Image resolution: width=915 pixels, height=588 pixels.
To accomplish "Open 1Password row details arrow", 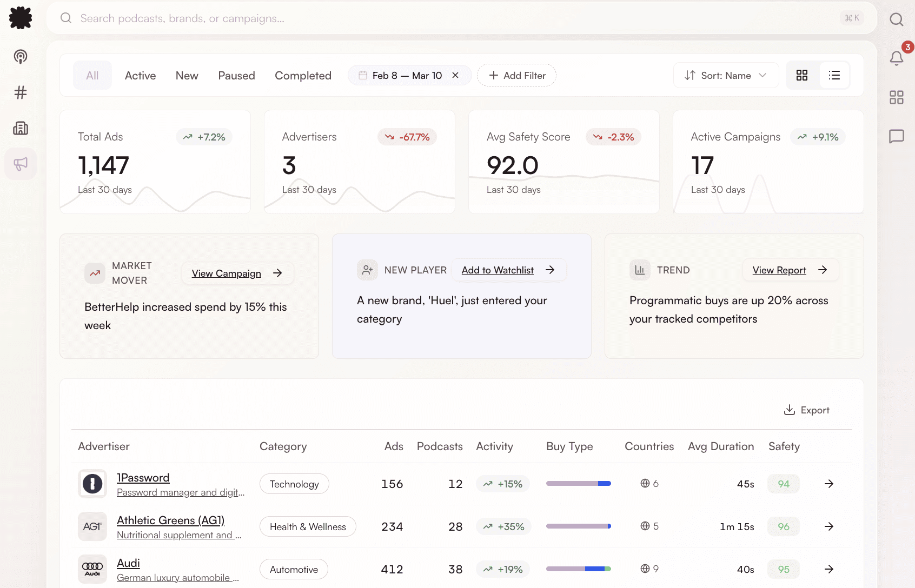I will click(x=829, y=484).
